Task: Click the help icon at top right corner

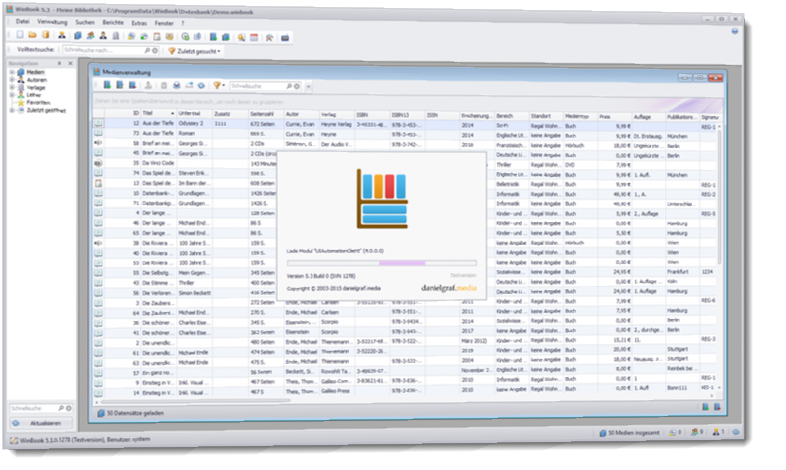Action: [x=735, y=31]
